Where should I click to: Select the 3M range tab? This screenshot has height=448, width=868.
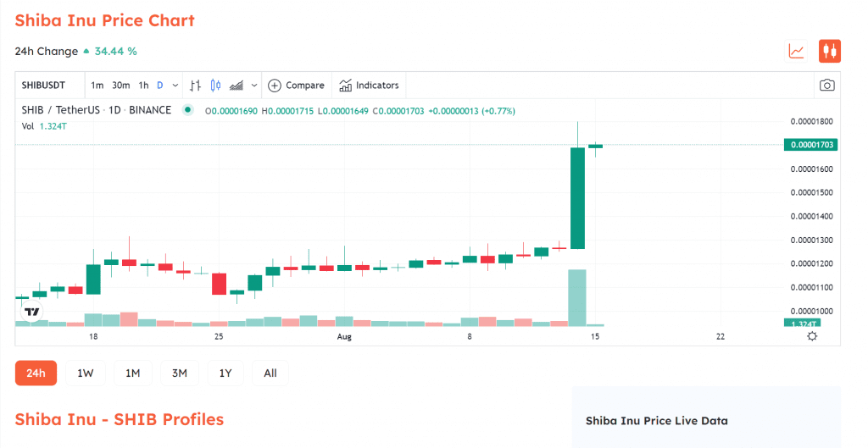pyautogui.click(x=180, y=373)
